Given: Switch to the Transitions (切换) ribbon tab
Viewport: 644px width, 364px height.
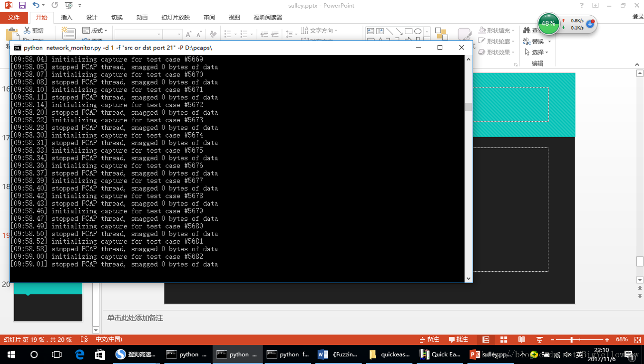Looking at the screenshot, I should (117, 17).
